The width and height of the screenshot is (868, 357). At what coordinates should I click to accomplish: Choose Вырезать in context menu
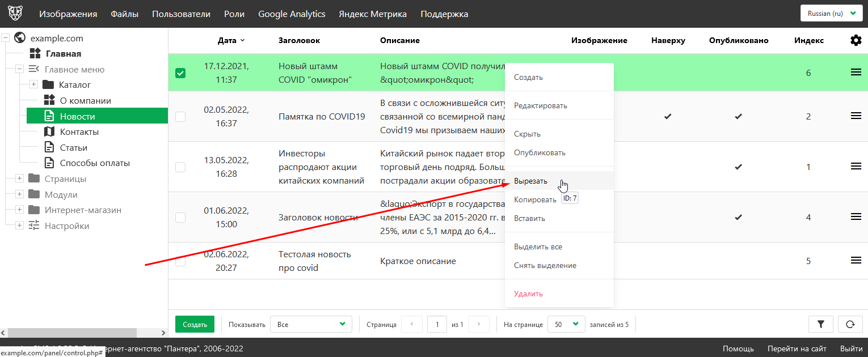point(531,181)
